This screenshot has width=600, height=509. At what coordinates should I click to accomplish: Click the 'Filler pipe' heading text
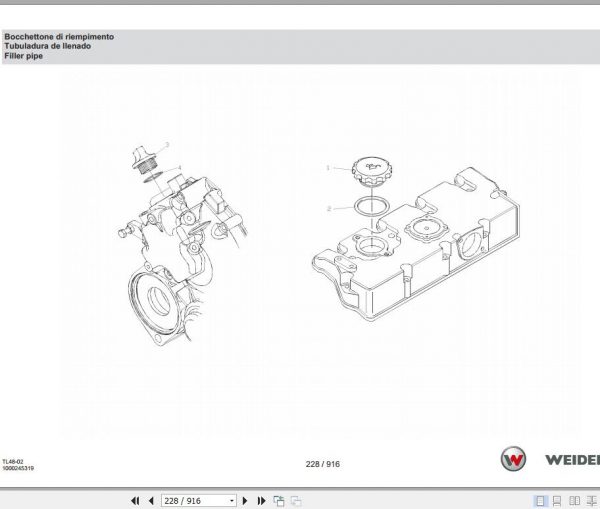point(23,56)
